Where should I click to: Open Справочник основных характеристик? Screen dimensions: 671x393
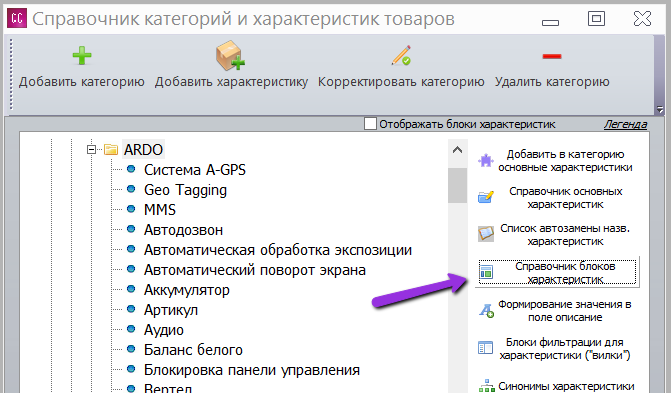pyautogui.click(x=565, y=197)
